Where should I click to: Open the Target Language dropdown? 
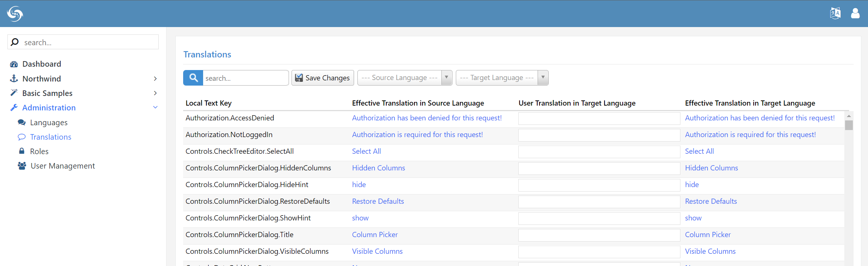click(x=502, y=78)
